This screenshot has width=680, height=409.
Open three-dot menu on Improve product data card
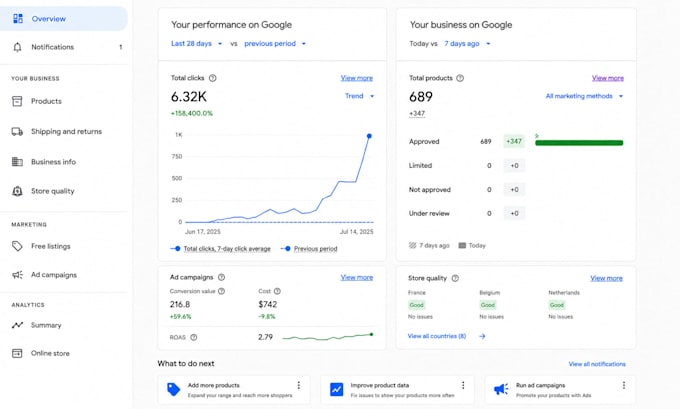(x=463, y=385)
